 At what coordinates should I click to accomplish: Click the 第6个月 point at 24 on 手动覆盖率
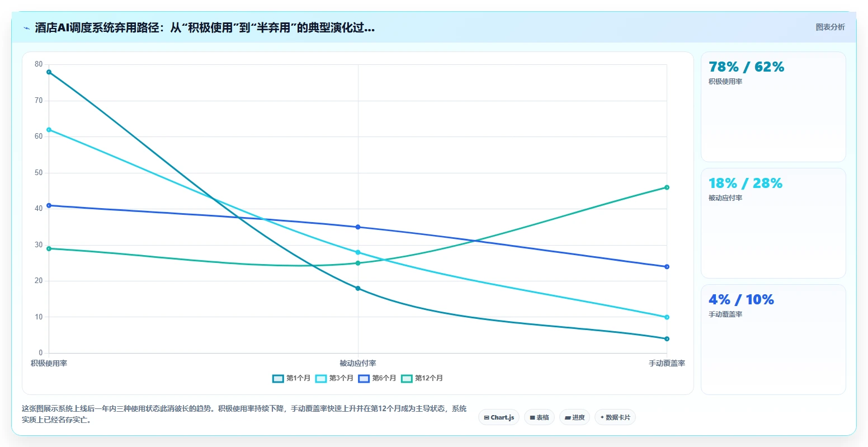(x=667, y=267)
